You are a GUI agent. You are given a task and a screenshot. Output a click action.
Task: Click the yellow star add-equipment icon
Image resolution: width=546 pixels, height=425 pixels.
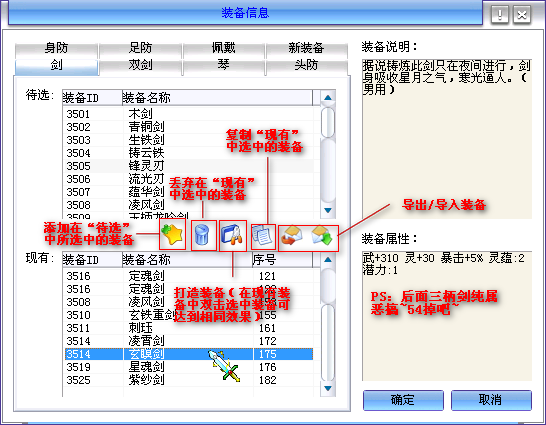coord(172,234)
